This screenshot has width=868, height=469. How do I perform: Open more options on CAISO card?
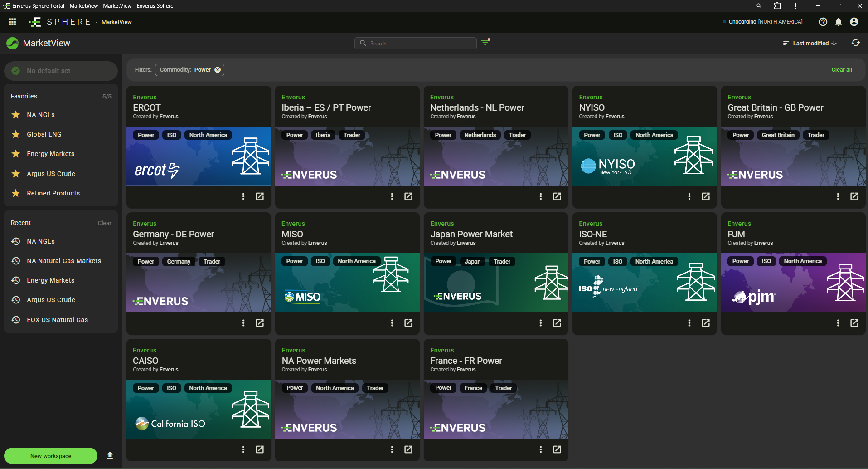(243, 449)
